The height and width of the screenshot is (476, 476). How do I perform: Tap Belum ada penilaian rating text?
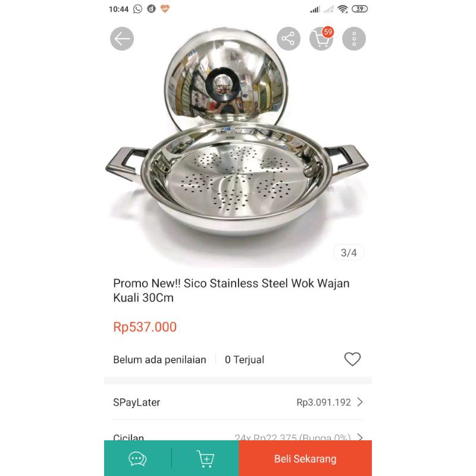pos(159,359)
